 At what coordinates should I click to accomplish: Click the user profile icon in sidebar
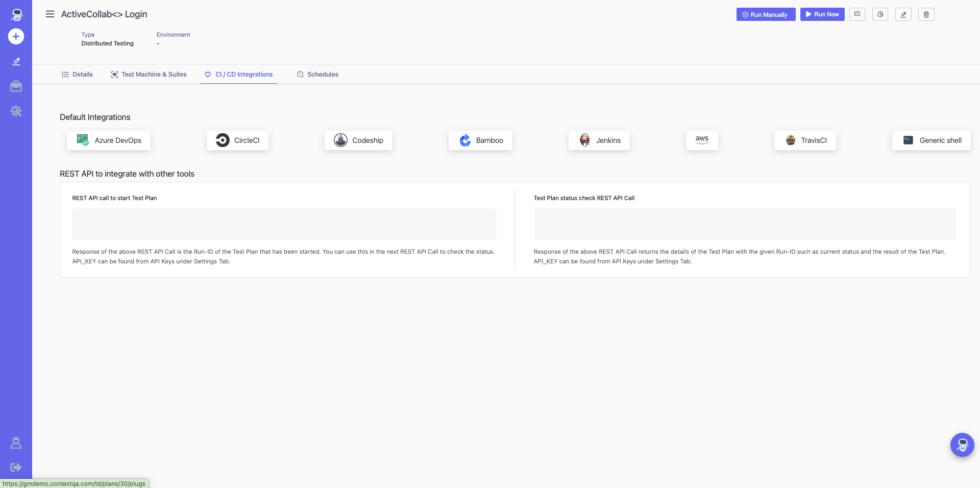(x=16, y=443)
